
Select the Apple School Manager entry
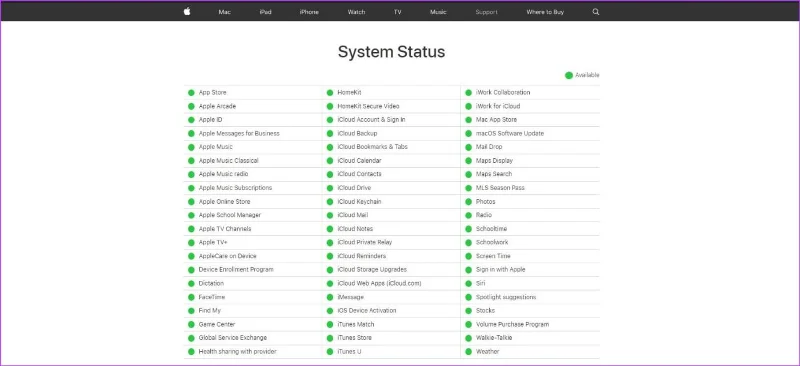pyautogui.click(x=230, y=215)
